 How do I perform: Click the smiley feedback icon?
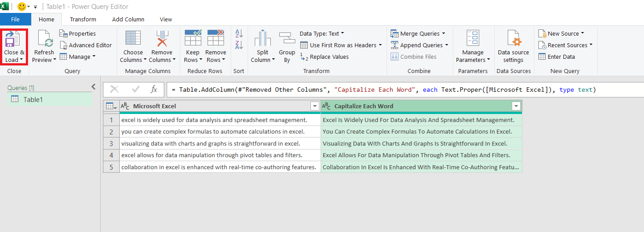tap(21, 7)
